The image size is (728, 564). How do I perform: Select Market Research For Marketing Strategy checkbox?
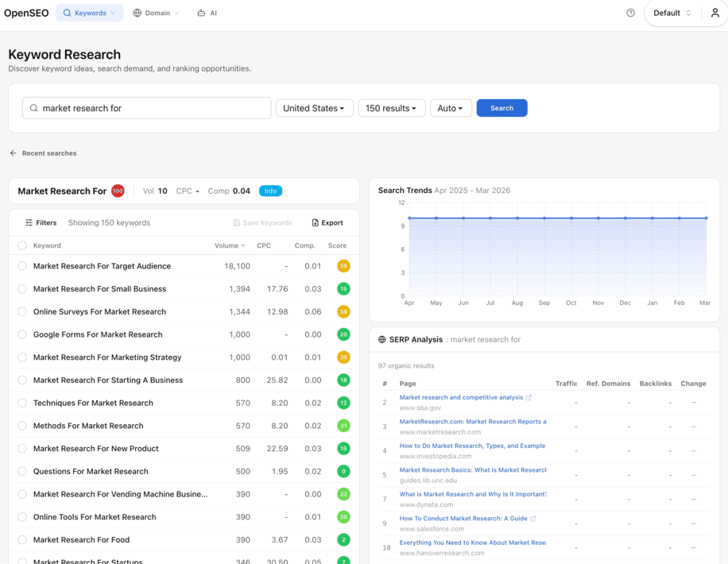(21, 357)
